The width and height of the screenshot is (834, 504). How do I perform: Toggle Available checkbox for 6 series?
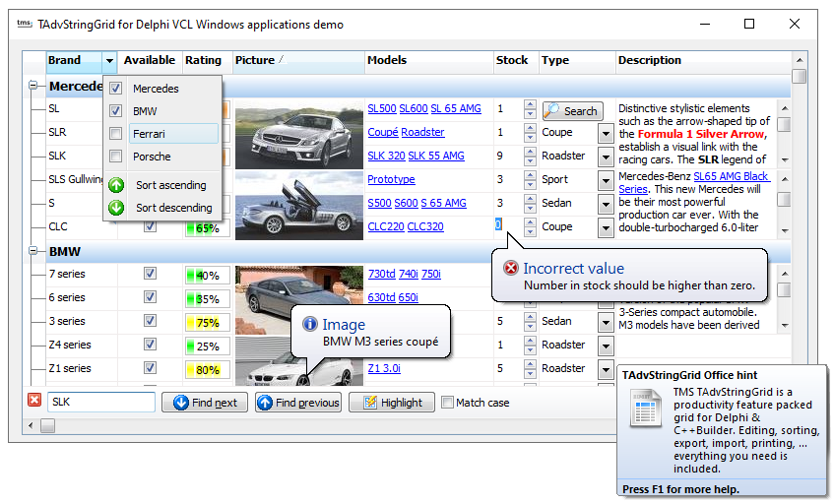pos(150,296)
